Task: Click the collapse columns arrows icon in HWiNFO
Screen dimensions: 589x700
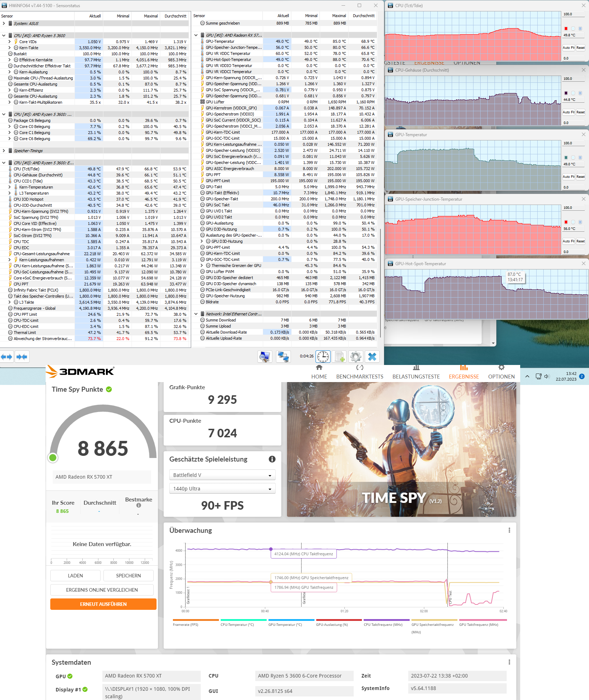Action: 22,357
